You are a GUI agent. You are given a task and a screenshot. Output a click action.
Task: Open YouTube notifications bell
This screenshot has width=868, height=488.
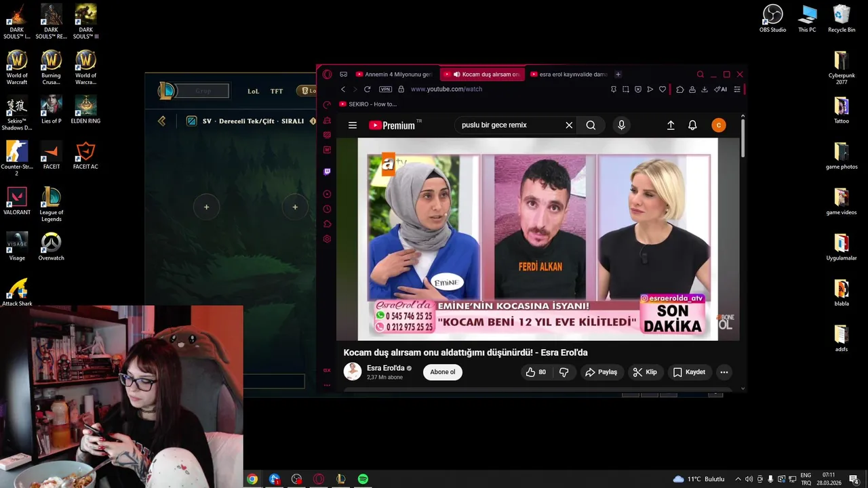coord(692,125)
